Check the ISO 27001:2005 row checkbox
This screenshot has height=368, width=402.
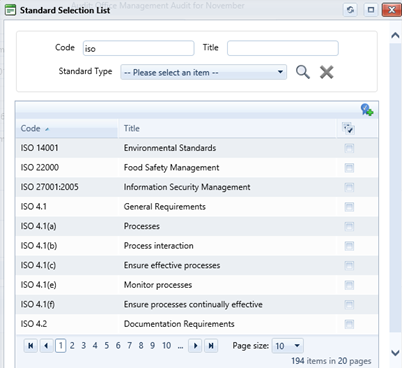point(349,187)
